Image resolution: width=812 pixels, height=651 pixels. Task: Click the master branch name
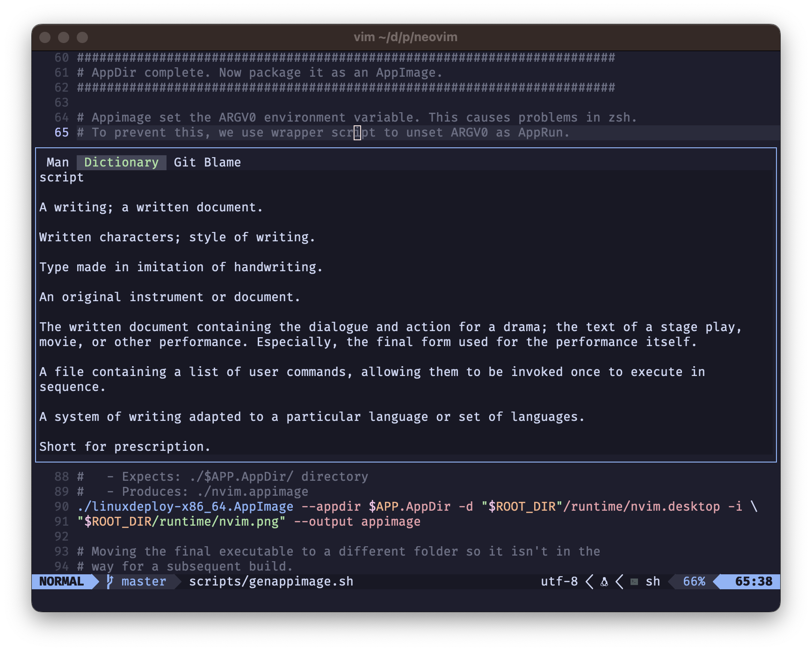[144, 581]
